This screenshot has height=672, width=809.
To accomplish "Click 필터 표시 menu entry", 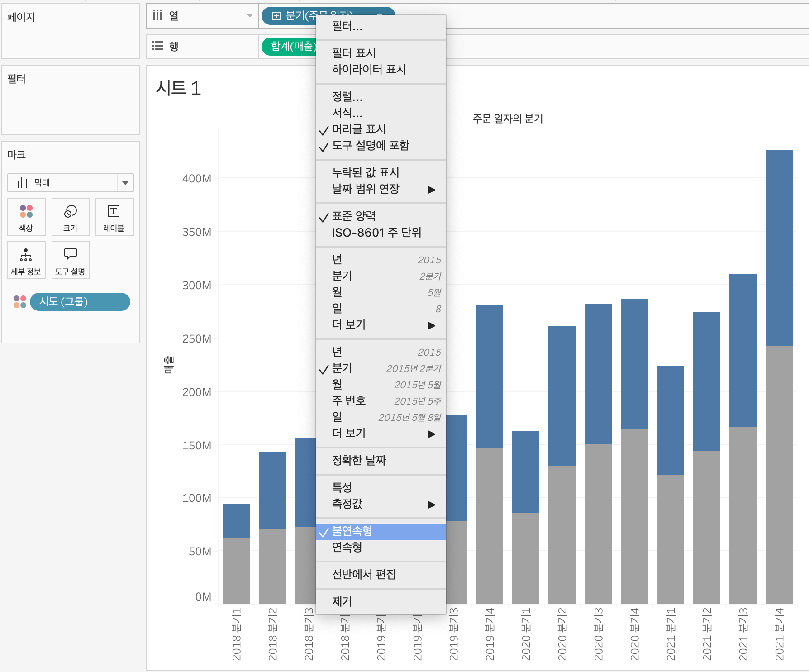I will click(381, 53).
